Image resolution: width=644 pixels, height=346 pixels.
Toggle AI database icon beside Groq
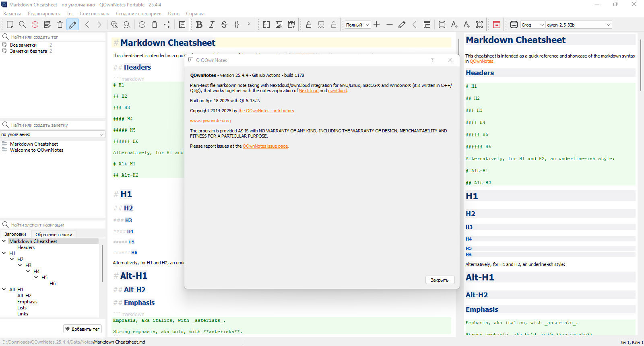(x=514, y=25)
